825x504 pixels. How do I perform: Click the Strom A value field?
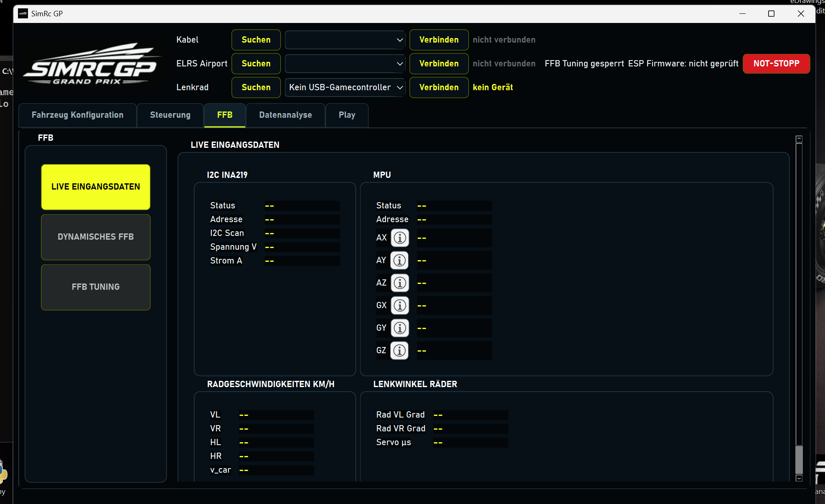pos(302,261)
